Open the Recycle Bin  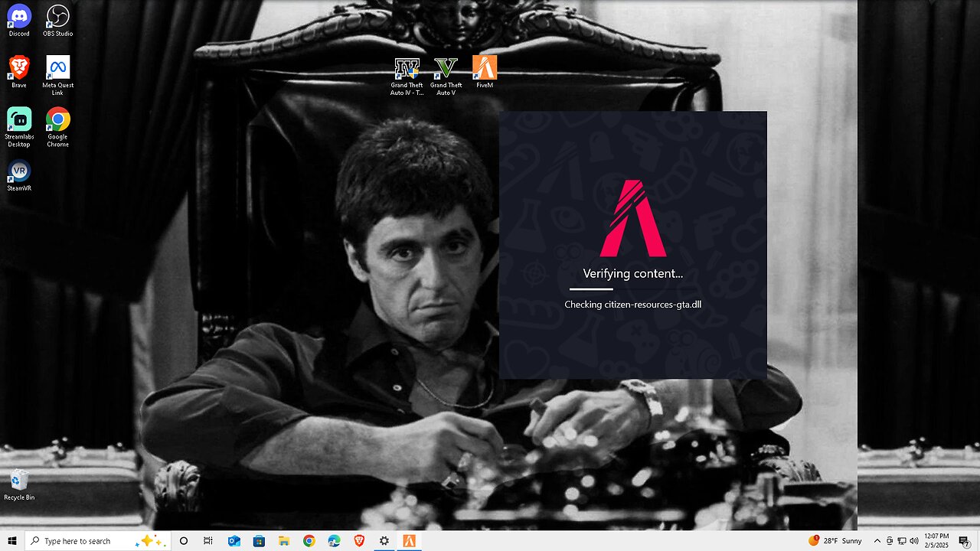pyautogui.click(x=19, y=484)
